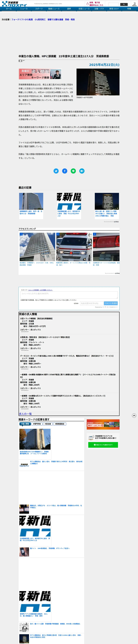Image resolution: width=138 pixels, height=644 pixels.
Task: Open ranking #3 北関東道でオートバイ article image
Action: point(106,247)
